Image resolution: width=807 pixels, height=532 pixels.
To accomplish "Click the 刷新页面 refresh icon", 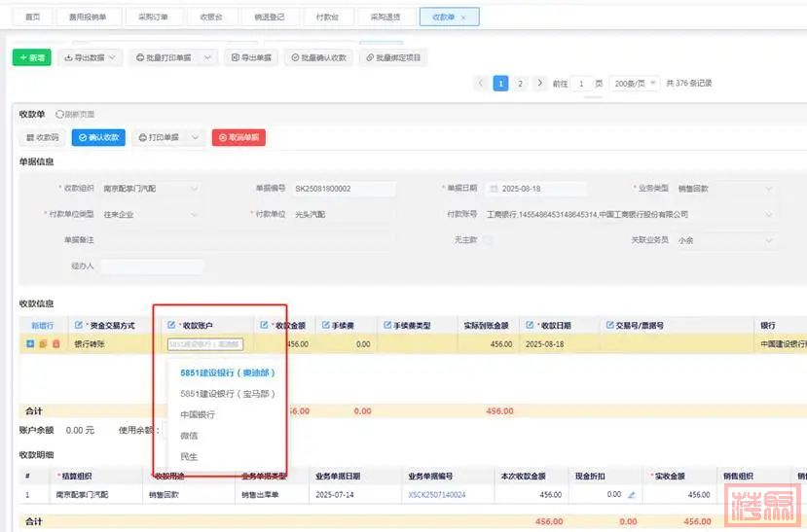I will pos(60,115).
